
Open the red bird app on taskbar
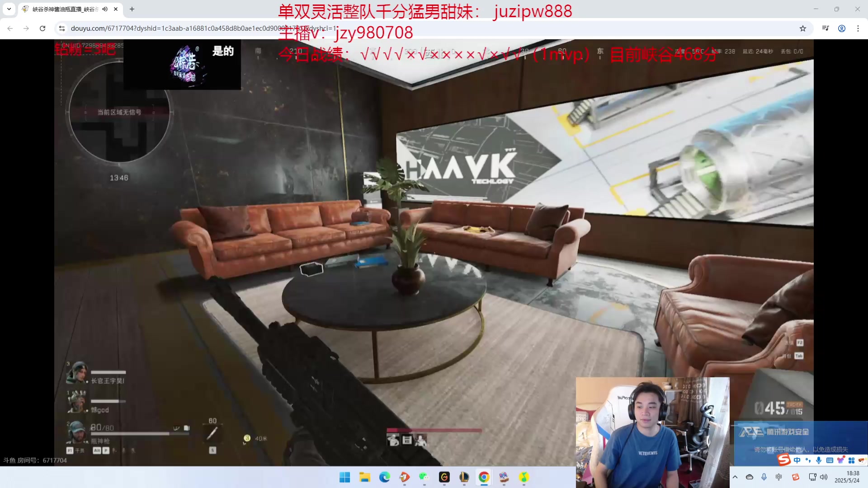405,477
